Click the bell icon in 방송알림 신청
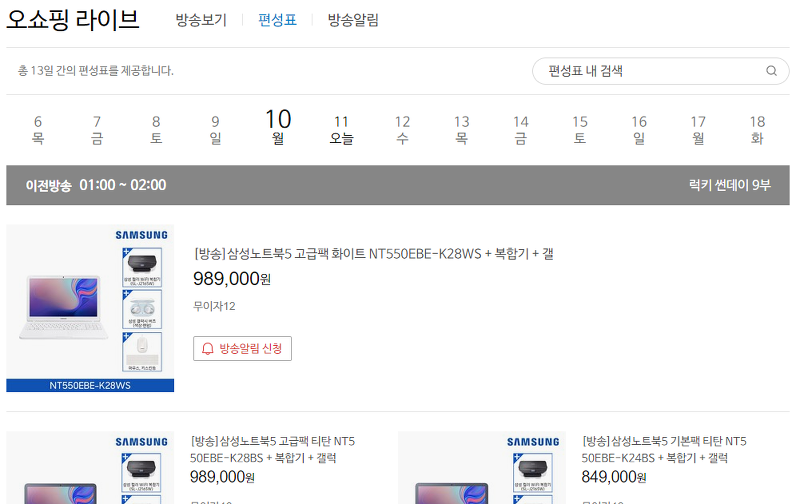 [208, 348]
